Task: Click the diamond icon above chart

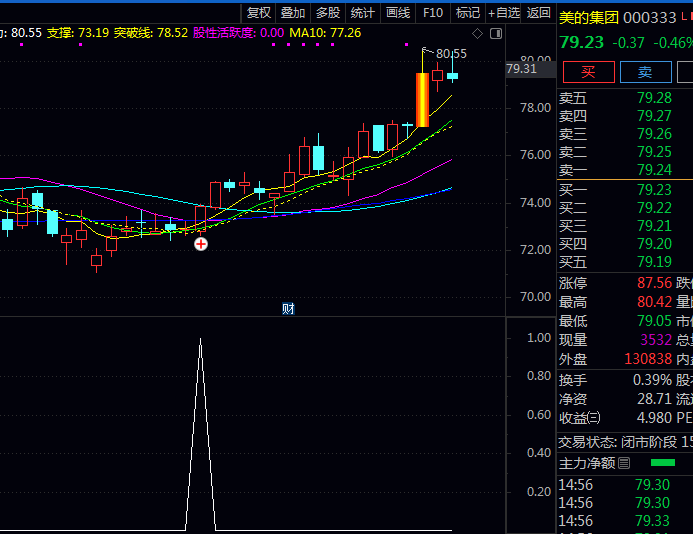Action: click(477, 34)
